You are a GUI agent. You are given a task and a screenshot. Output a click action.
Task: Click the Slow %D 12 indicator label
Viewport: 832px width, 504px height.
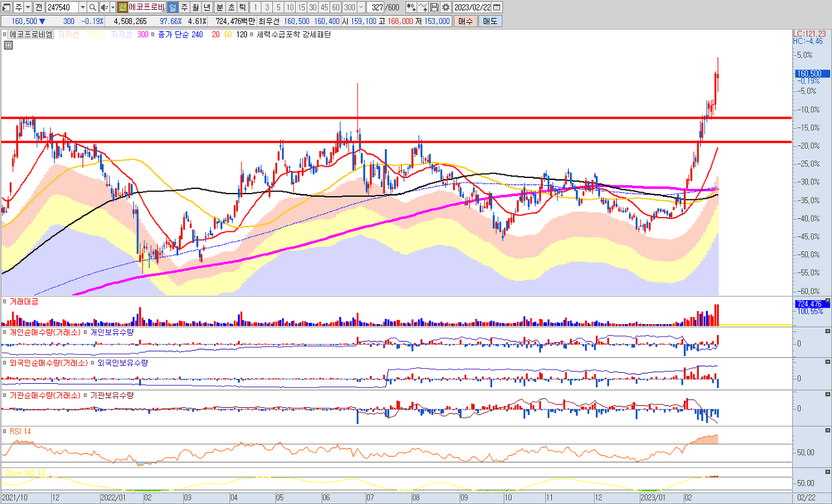pos(25,473)
